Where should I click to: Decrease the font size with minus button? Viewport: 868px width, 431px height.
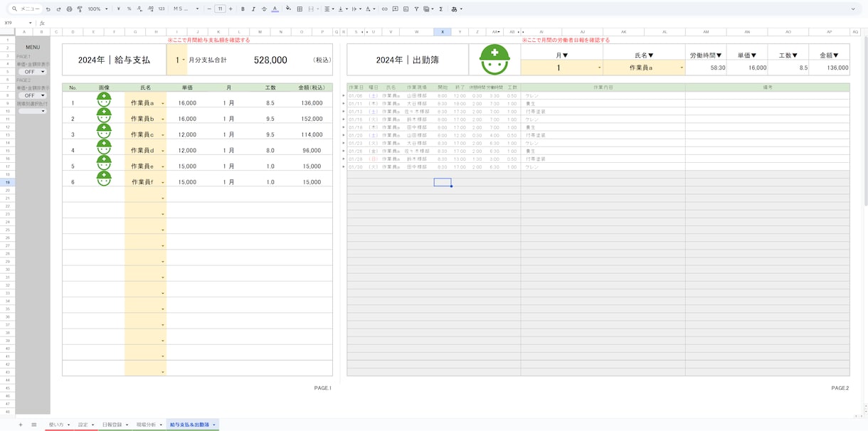tap(209, 9)
